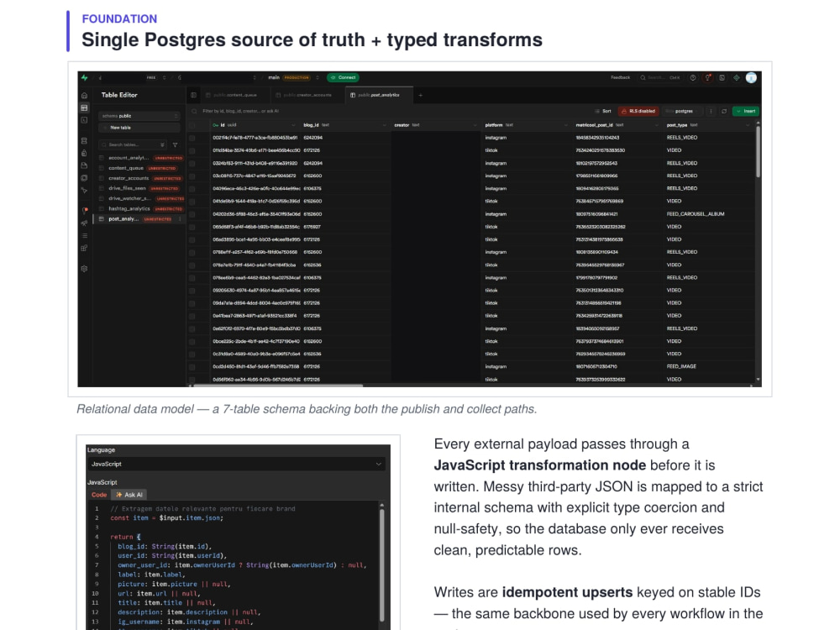Click the help question-mark icon

pyautogui.click(x=693, y=77)
